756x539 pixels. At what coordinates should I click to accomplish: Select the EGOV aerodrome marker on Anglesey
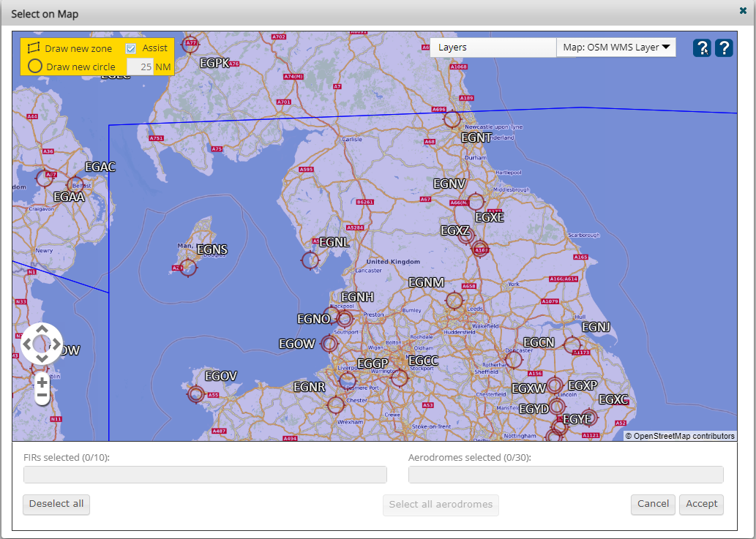pyautogui.click(x=195, y=394)
